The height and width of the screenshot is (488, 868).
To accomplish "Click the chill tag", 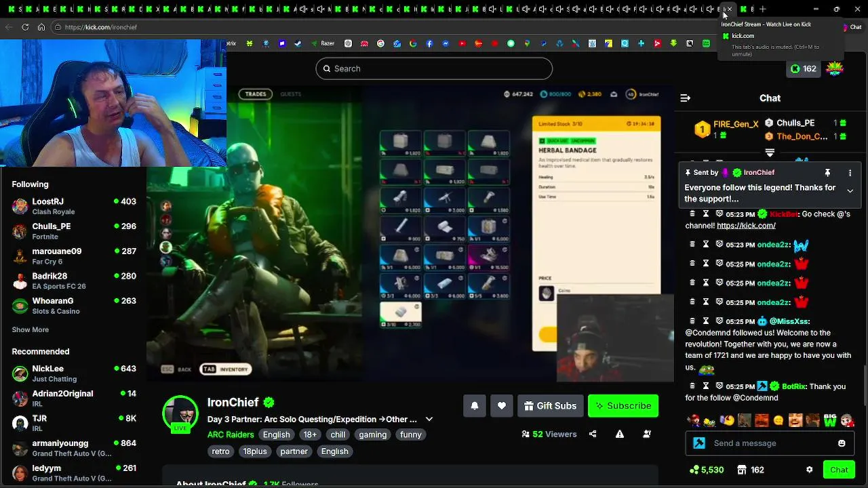I will coord(338,434).
